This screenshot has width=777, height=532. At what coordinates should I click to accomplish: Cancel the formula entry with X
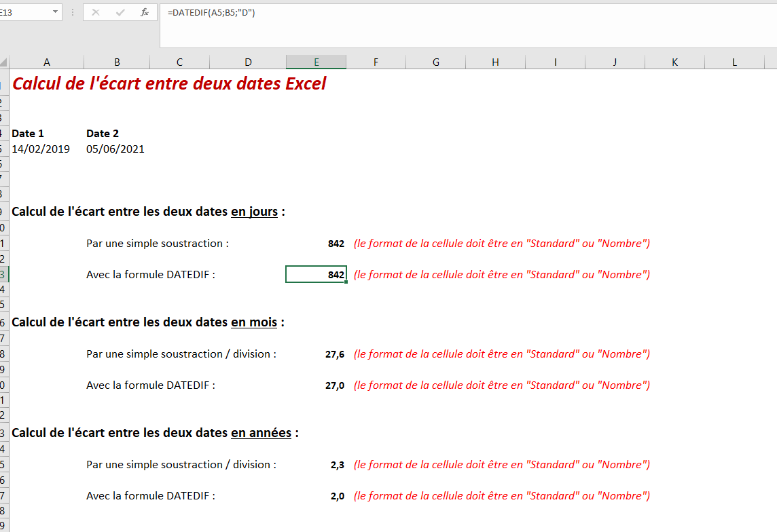click(96, 12)
